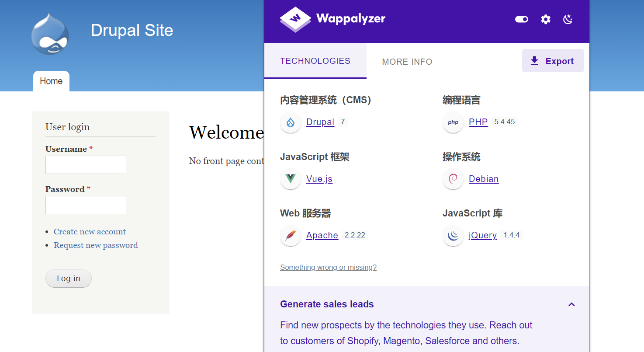Click the Generate sales leads heading

pyautogui.click(x=327, y=304)
